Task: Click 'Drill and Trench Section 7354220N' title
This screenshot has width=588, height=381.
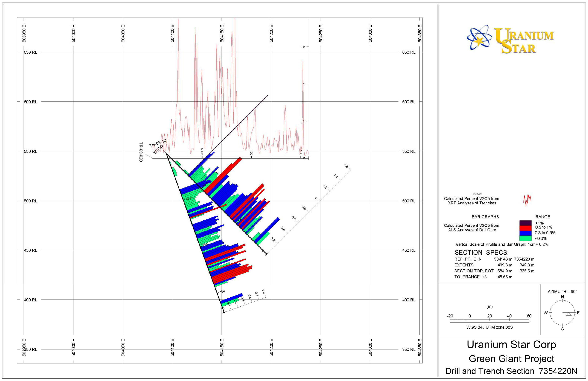Action: 511,371
